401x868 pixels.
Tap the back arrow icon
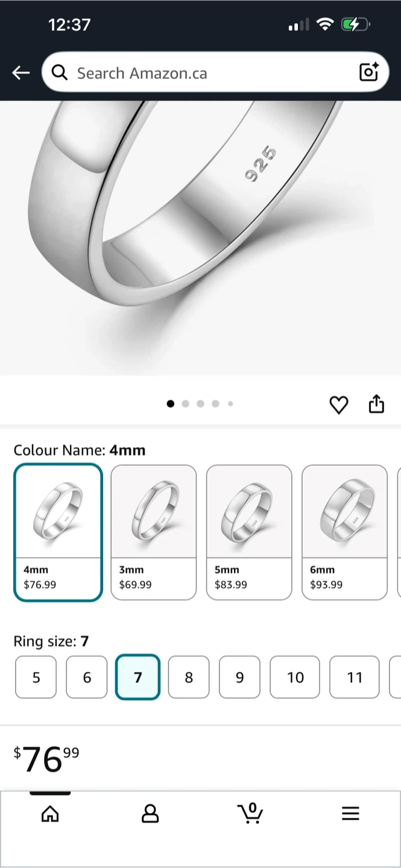click(x=21, y=73)
